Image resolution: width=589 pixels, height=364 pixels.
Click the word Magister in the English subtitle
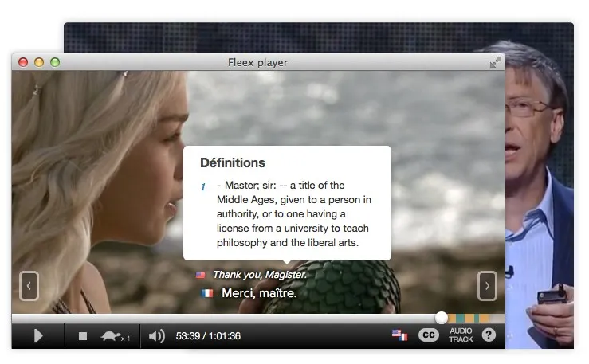(x=286, y=275)
